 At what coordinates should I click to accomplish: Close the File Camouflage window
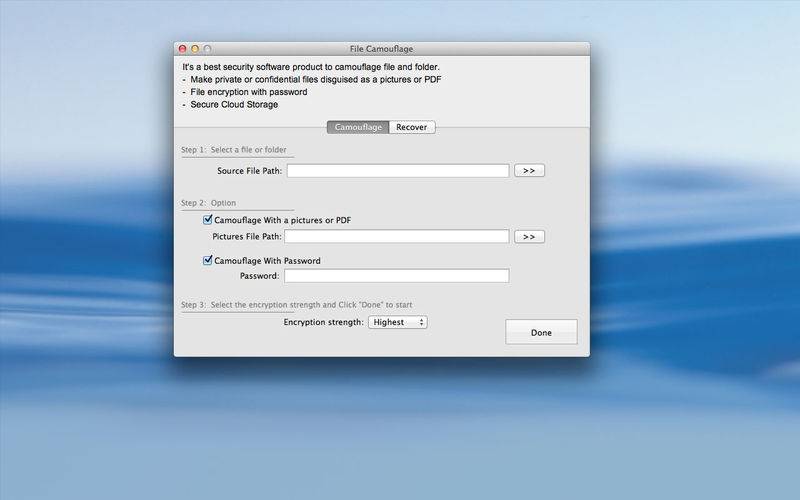point(182,48)
